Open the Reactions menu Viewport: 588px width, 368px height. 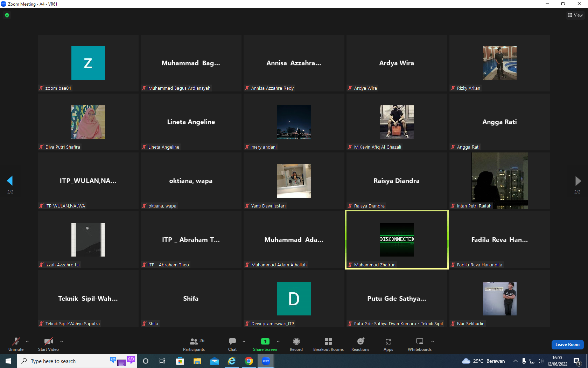[x=360, y=345]
